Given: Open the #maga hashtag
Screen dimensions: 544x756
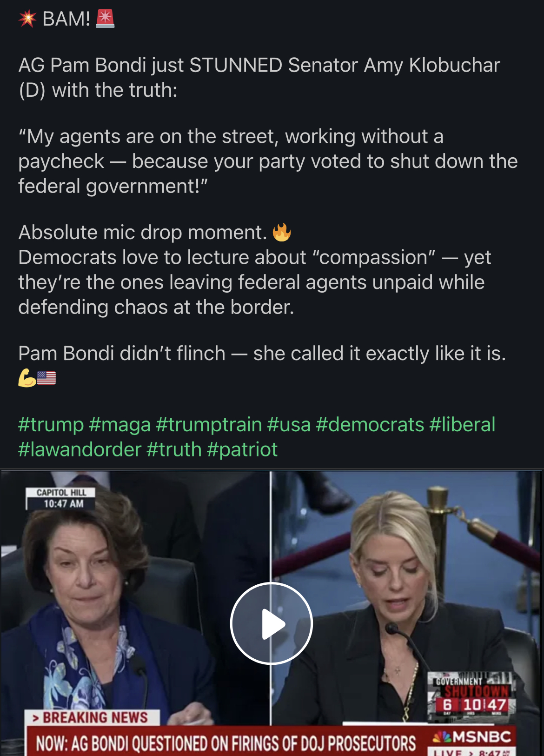Looking at the screenshot, I should coord(120,425).
